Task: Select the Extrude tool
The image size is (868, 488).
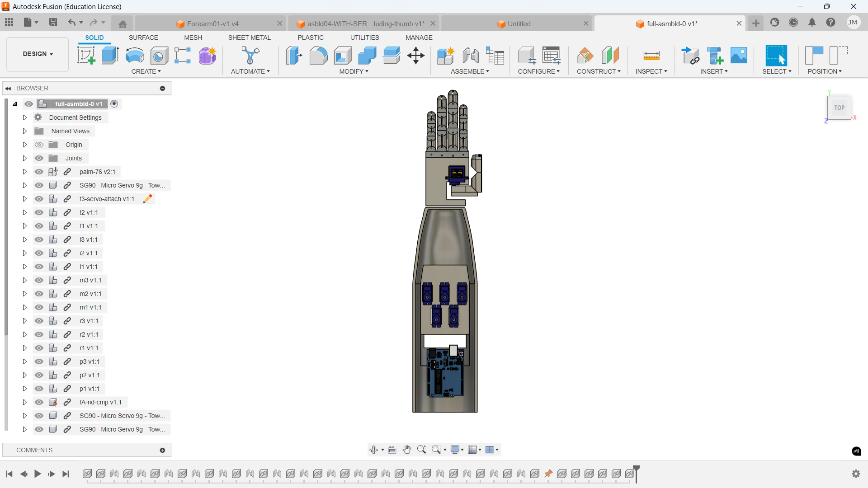Action: [x=110, y=56]
